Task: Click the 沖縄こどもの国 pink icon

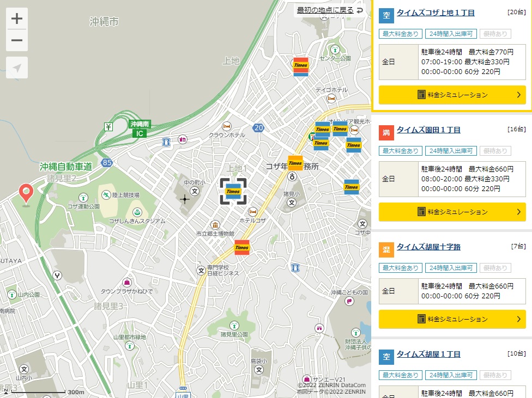Action: (349, 301)
